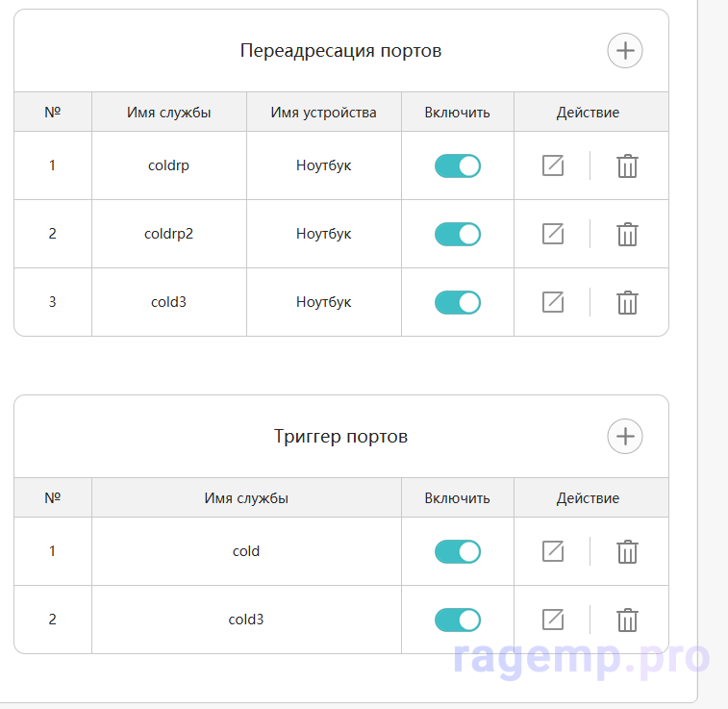Edit the cold3 port trigger rule

coord(553,620)
